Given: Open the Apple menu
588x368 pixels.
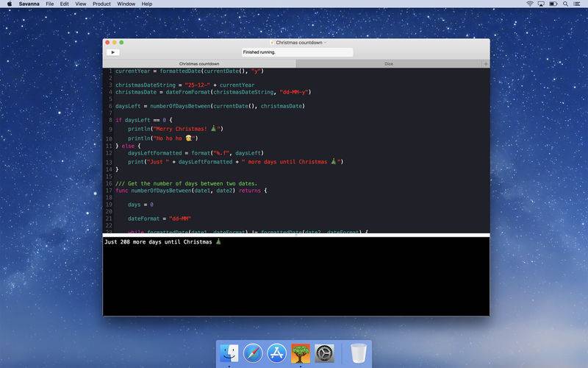Looking at the screenshot, I should point(10,4).
